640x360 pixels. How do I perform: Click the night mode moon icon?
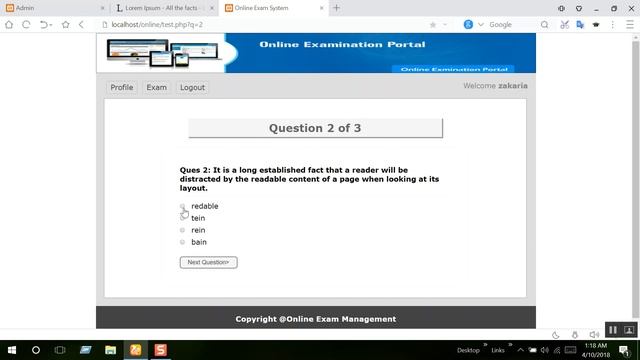coord(556,335)
